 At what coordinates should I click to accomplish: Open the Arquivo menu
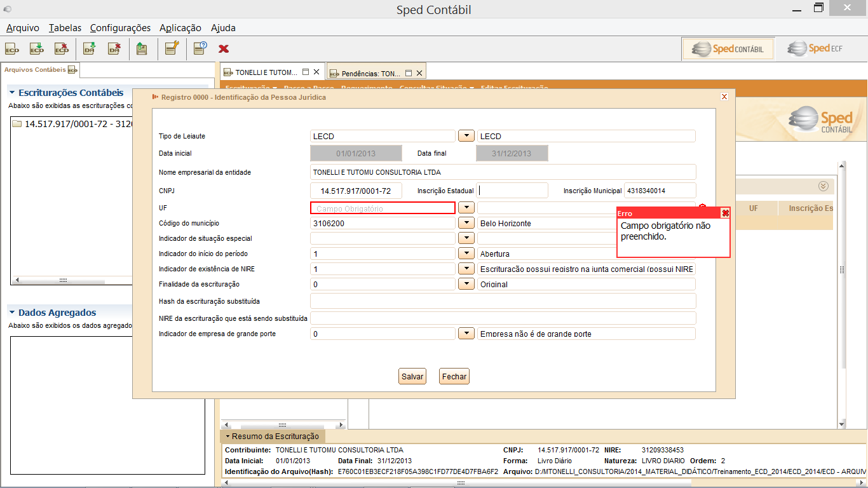click(23, 28)
